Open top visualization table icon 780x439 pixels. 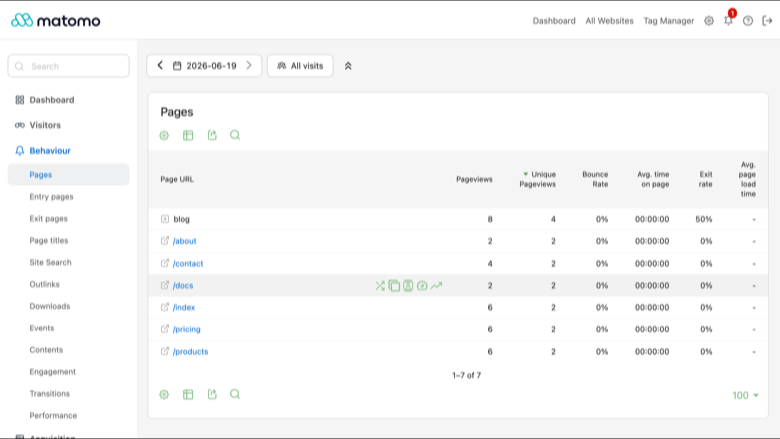(x=188, y=135)
